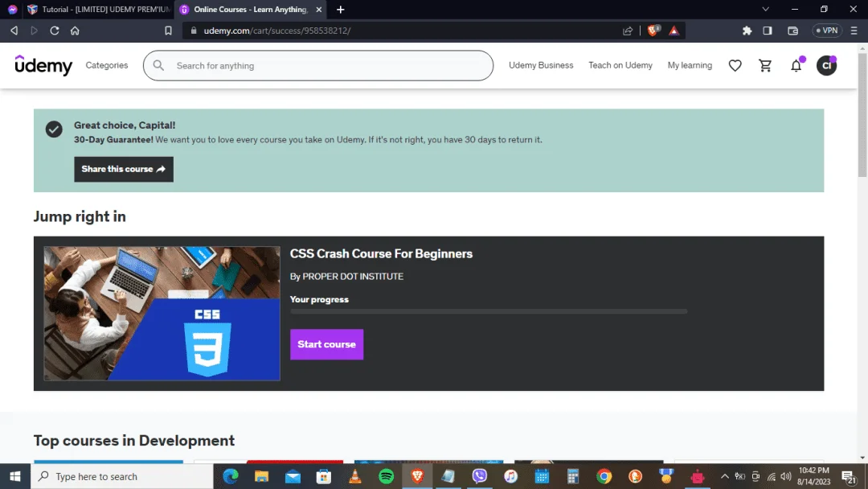
Task: Open the Brave Wallet icon
Action: tap(792, 31)
